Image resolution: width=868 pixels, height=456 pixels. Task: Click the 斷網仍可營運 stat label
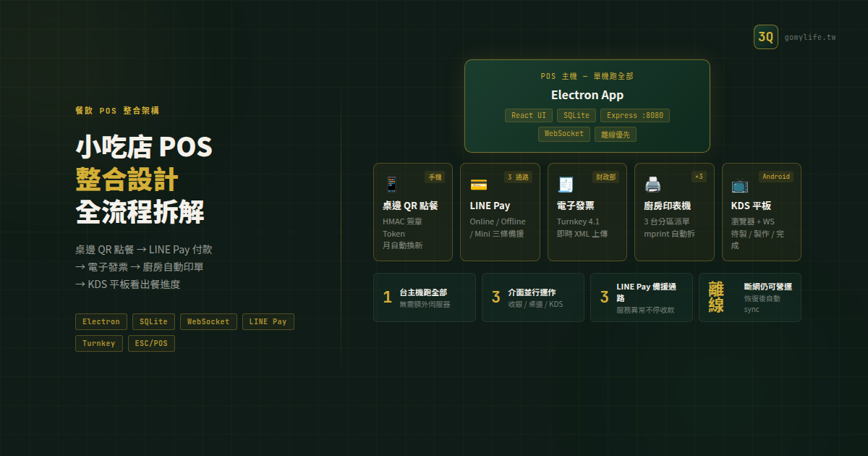[767, 287]
